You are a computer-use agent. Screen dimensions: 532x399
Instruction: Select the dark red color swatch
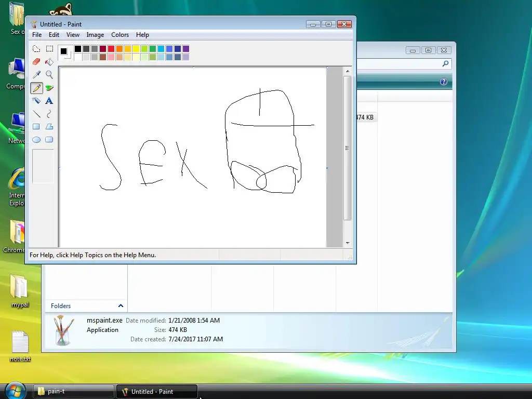(103, 49)
